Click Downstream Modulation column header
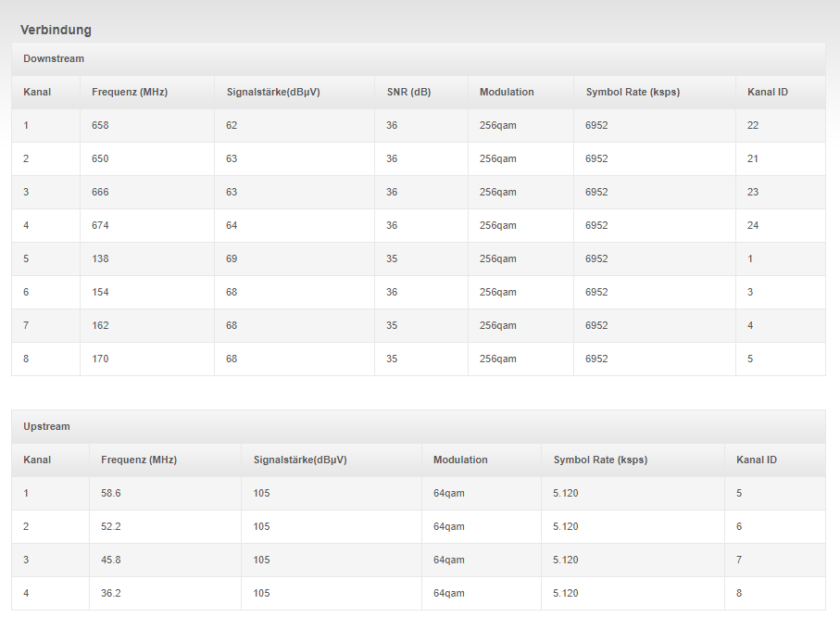This screenshot has width=840, height=630. 507,92
